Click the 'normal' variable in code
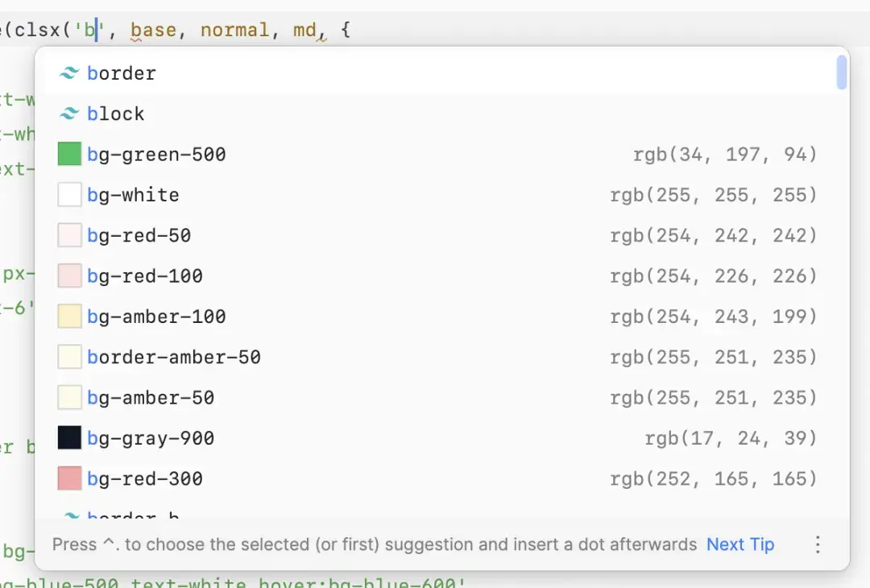 click(234, 29)
